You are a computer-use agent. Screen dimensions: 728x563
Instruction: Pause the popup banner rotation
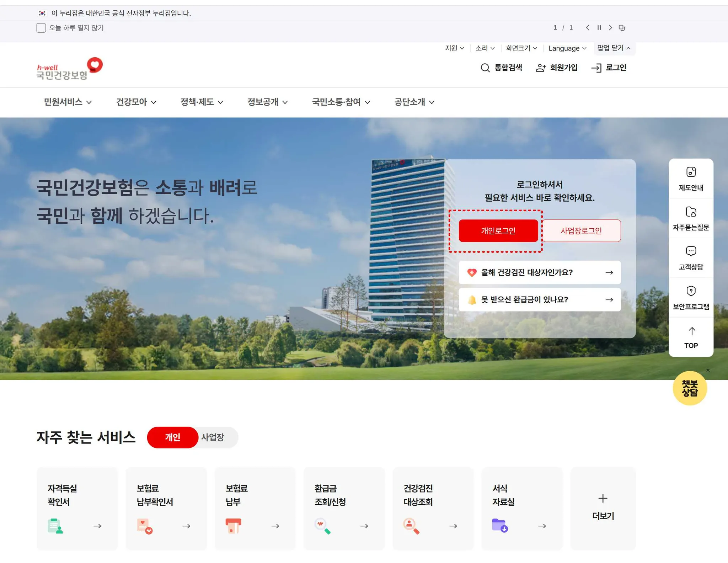599,28
